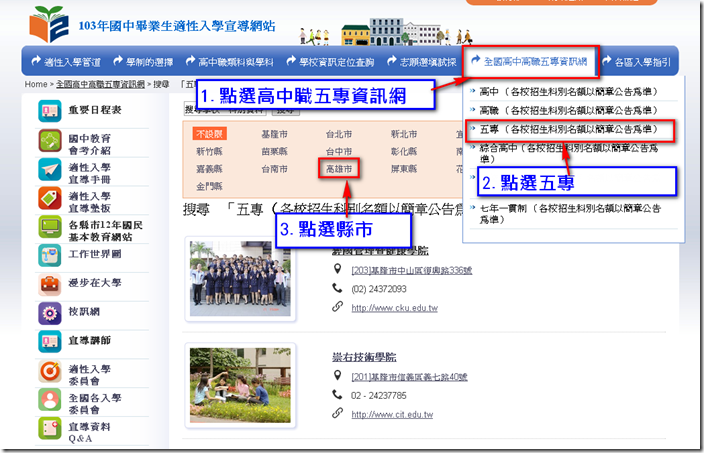
Task: Click the 漫步在大學 briefcase icon
Action: pos(49,285)
